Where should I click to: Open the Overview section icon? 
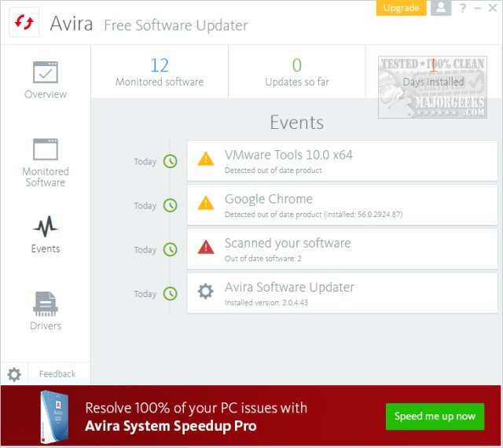pos(46,72)
